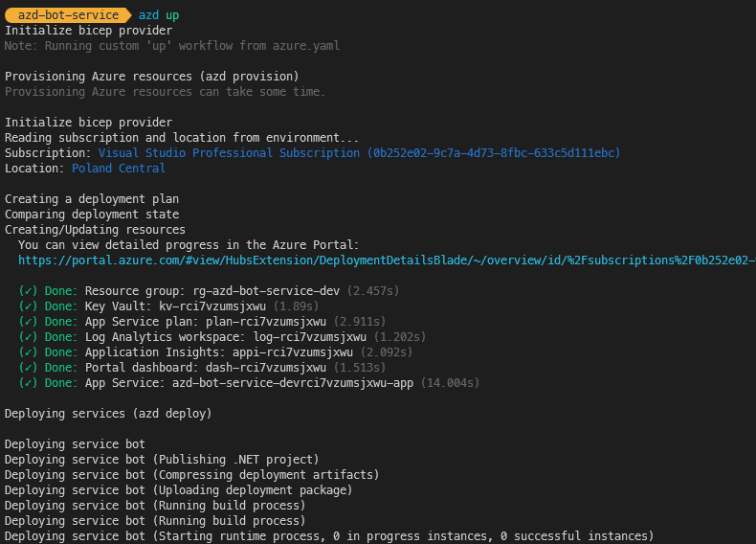
Task: Click the checkmark beside App Service line
Action: point(28,383)
